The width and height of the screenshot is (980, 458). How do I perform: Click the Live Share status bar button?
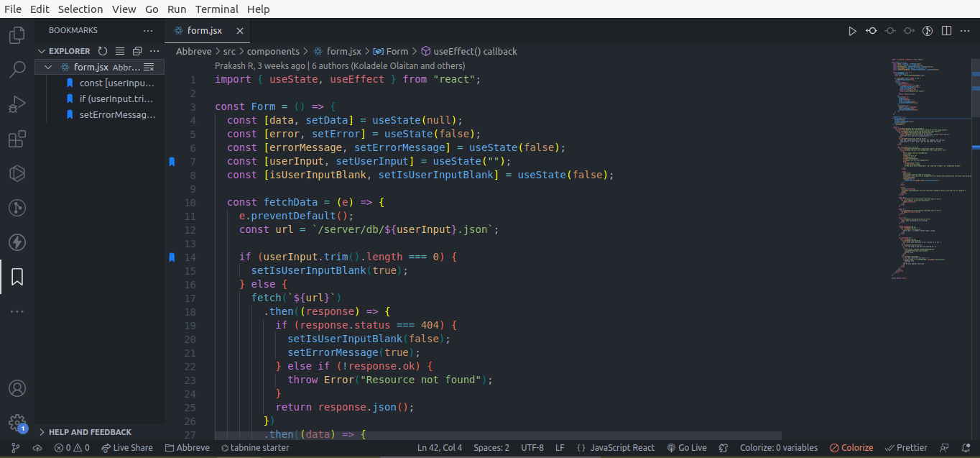(x=127, y=447)
